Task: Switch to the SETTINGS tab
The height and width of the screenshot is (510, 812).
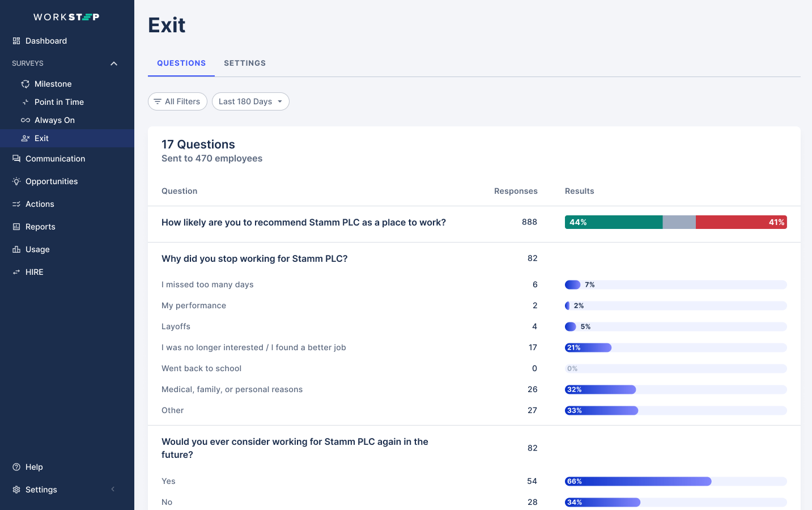Action: point(245,63)
